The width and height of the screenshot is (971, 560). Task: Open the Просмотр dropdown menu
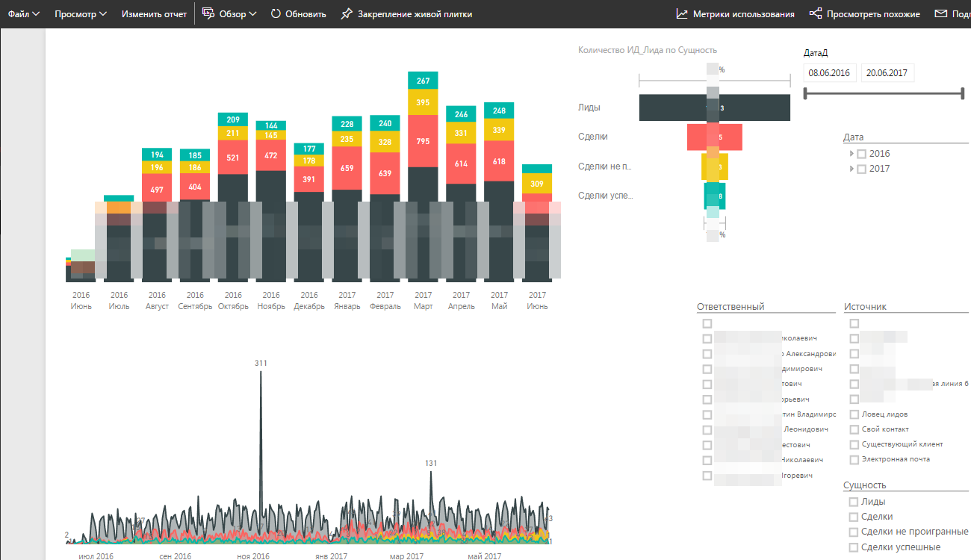click(81, 14)
